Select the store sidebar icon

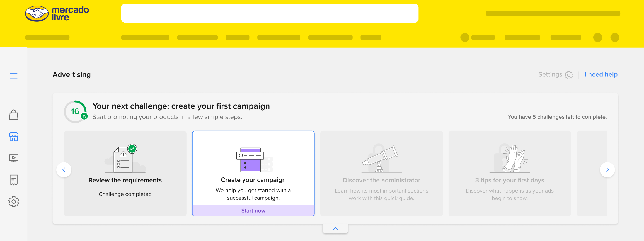pos(14,137)
